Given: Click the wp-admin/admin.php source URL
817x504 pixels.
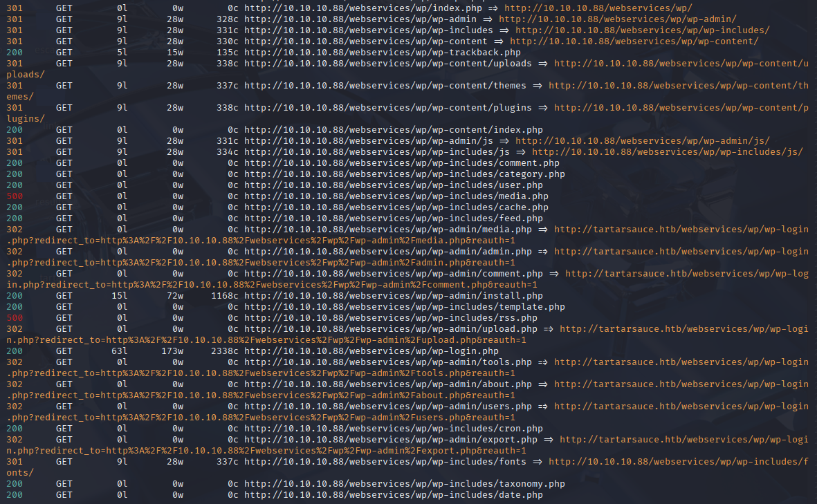Looking at the screenshot, I should [388, 252].
